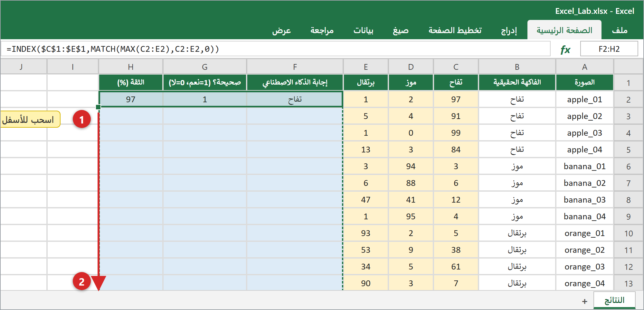Image resolution: width=644 pixels, height=310 pixels.
Task: Select column F header
Action: coord(295,67)
